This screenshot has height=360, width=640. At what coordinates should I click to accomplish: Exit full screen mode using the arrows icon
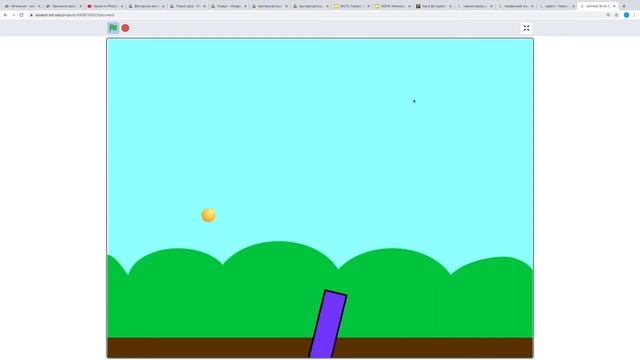click(x=527, y=28)
